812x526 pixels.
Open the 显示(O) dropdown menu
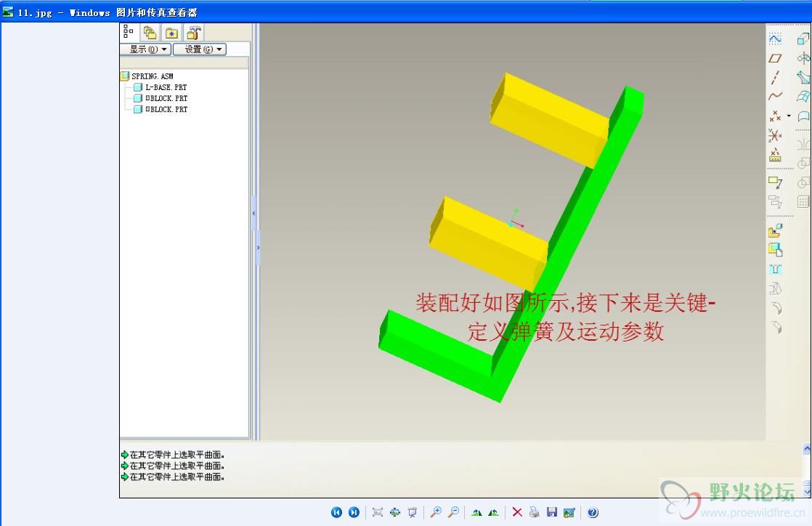click(x=145, y=49)
